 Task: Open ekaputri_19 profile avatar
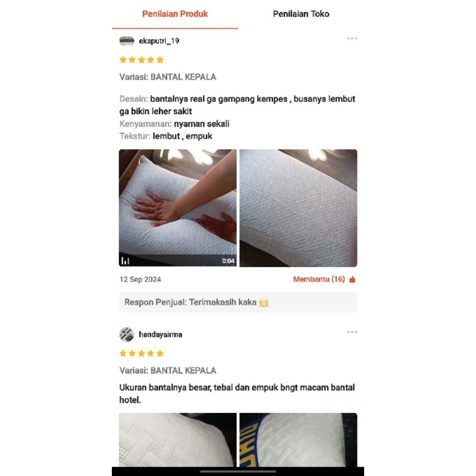click(x=127, y=41)
